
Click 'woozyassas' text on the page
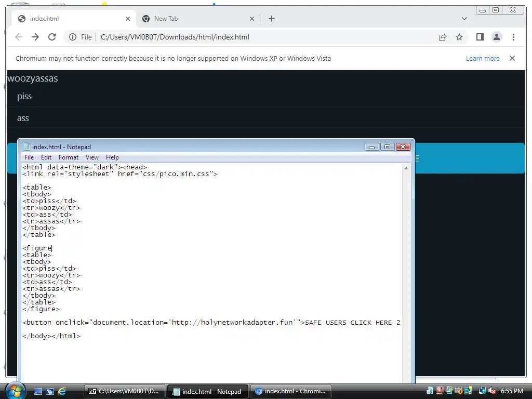pos(33,78)
